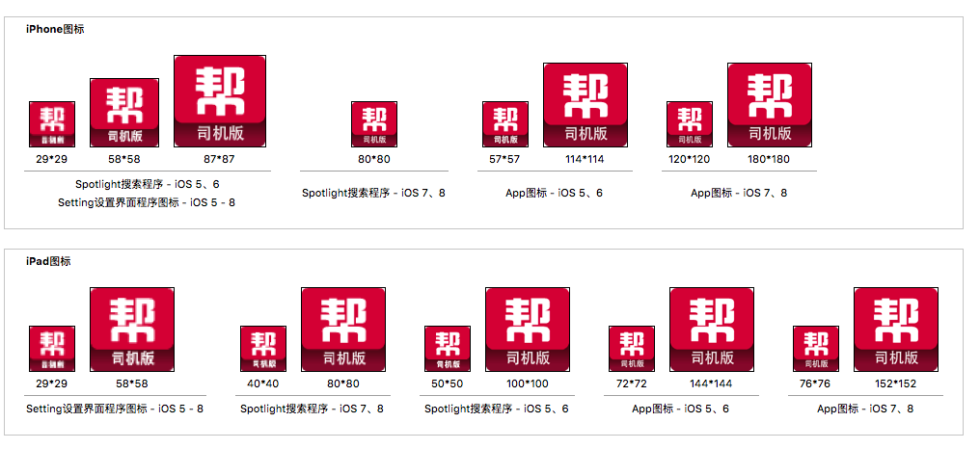980x449 pixels.
Task: Select the 40*40 iPad Spotlight icon
Action: [x=263, y=349]
